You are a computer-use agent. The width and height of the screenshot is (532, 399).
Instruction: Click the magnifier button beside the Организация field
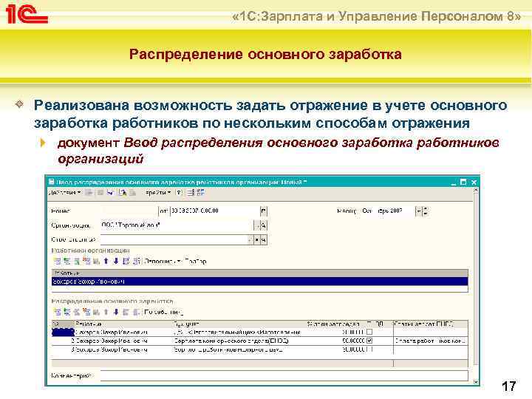pyautogui.click(x=264, y=225)
